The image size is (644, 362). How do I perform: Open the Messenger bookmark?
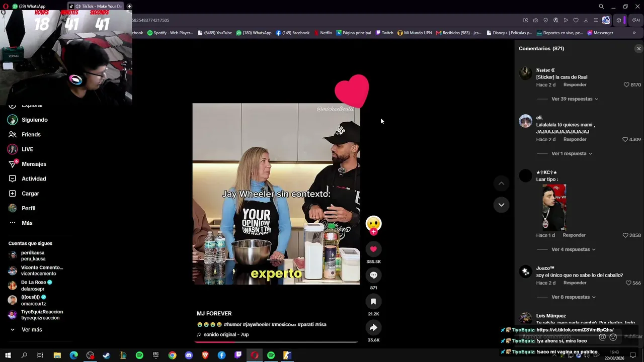(600, 33)
